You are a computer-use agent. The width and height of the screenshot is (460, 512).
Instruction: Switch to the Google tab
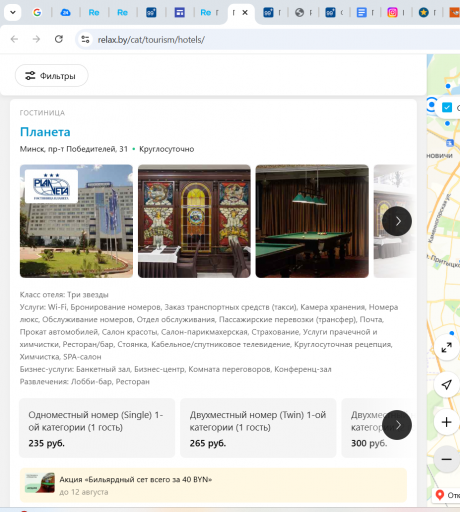37,13
